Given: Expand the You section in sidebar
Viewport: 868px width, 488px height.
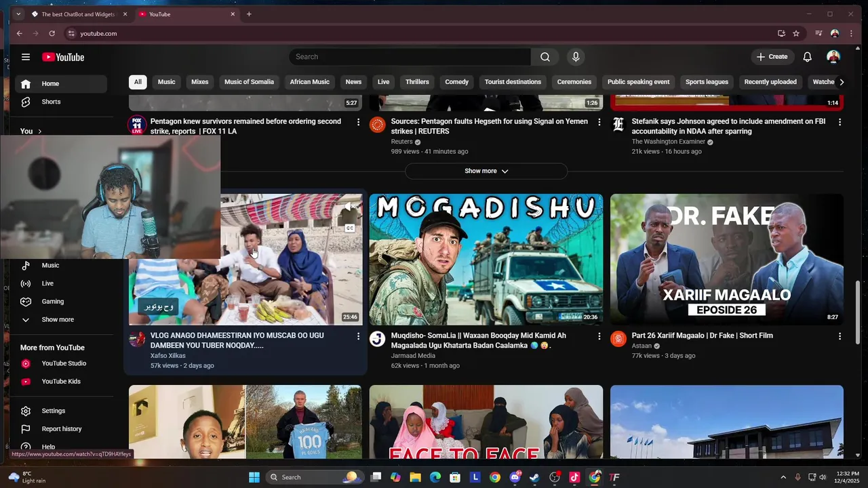Looking at the screenshot, I should point(31,131).
